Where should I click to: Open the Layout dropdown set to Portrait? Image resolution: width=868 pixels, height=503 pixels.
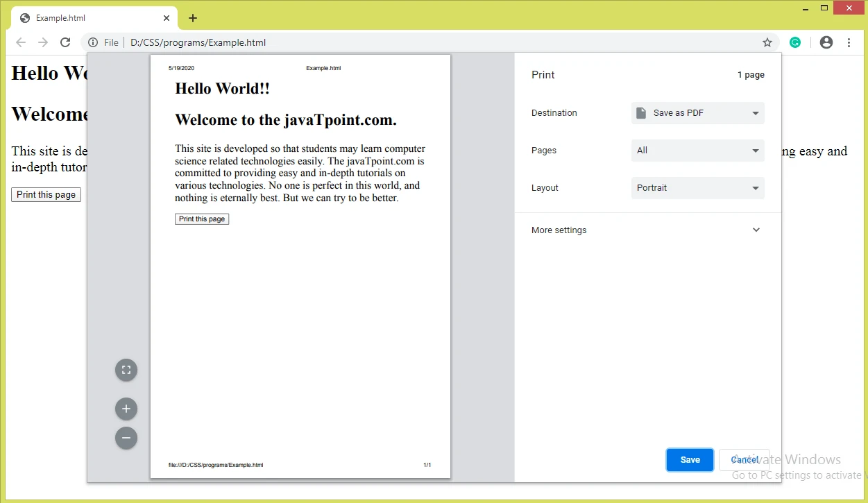click(x=697, y=188)
